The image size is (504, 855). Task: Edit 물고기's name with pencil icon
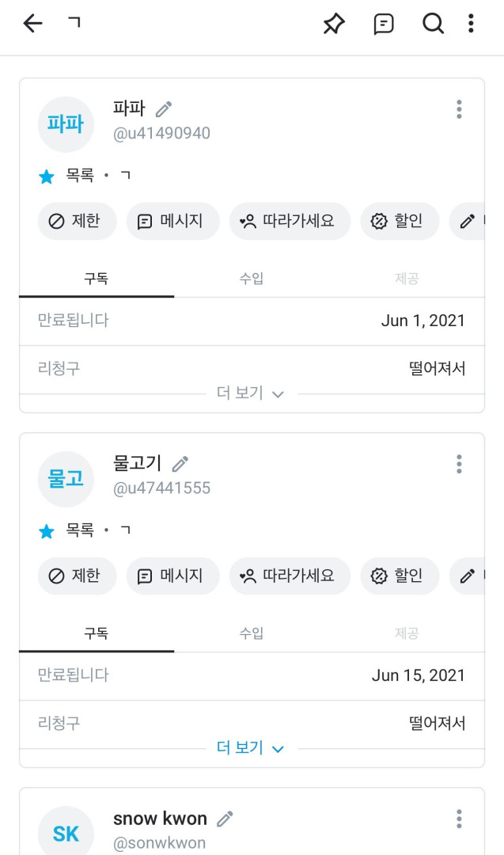click(x=180, y=464)
